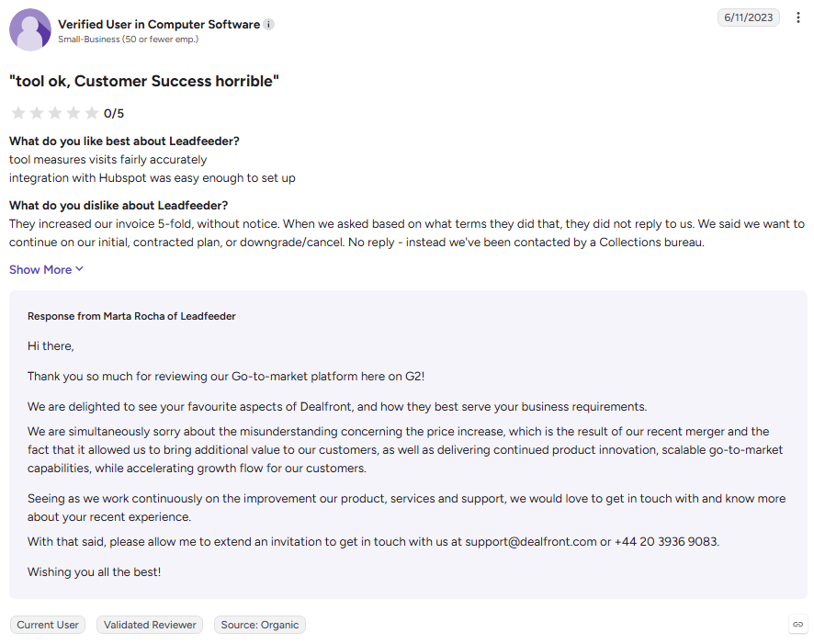This screenshot has height=644, width=814.
Task: Click the info icon beside Verified User
Action: click(268, 25)
